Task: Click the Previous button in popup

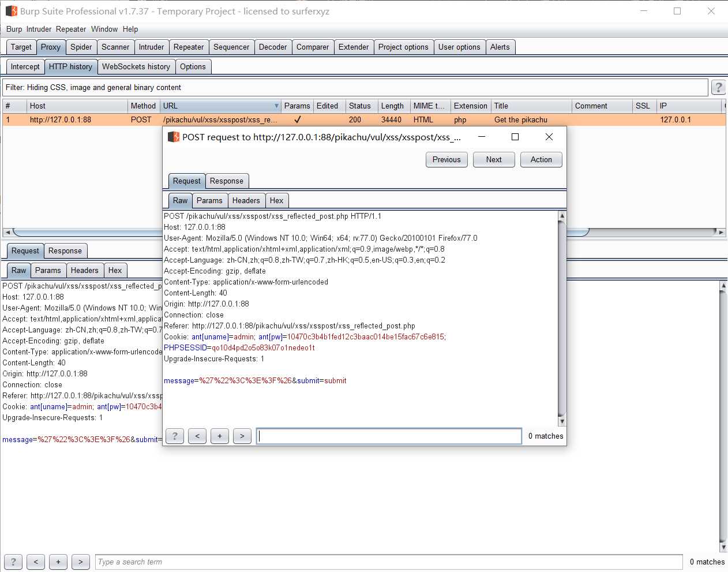Action: pos(446,159)
